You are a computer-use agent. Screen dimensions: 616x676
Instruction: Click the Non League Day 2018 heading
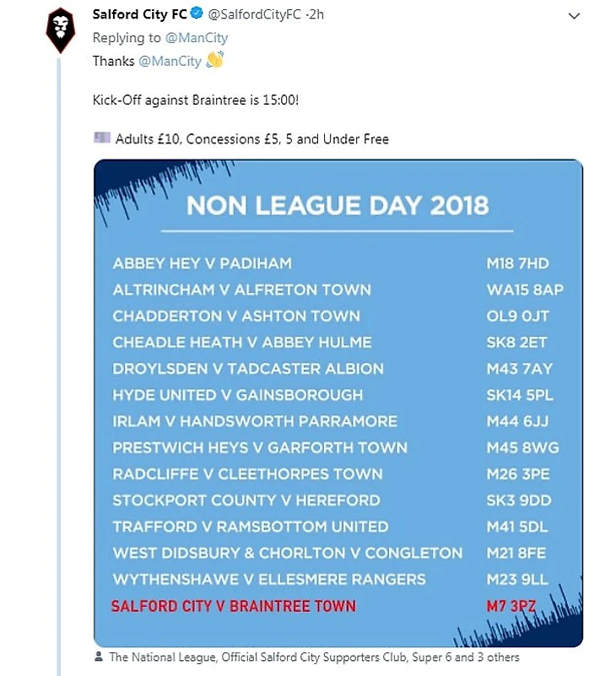click(338, 205)
